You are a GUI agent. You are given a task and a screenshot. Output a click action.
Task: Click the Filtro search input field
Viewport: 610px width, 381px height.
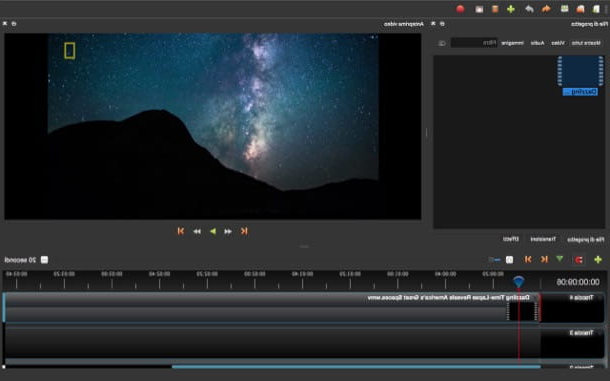pos(474,43)
